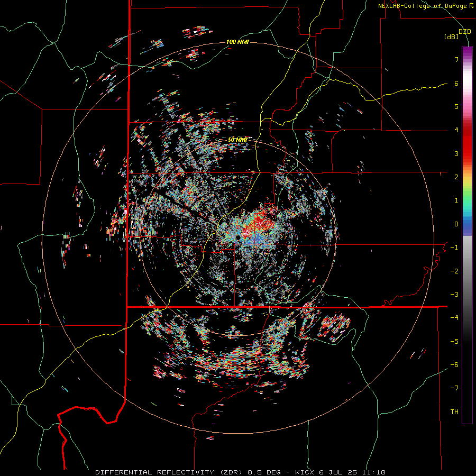The image size is (476, 476).
Task: Select the -3 tick label on the scale
Action: coord(454,295)
